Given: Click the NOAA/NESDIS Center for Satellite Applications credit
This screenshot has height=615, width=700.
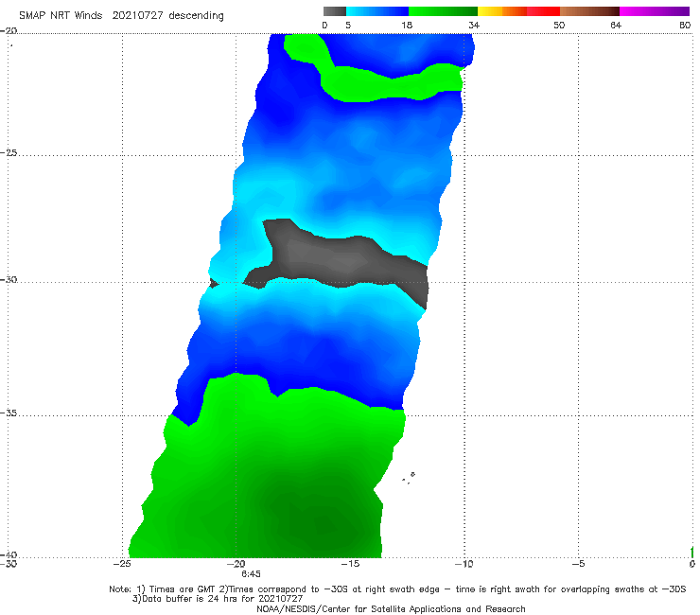Looking at the screenshot, I should tap(391, 608).
